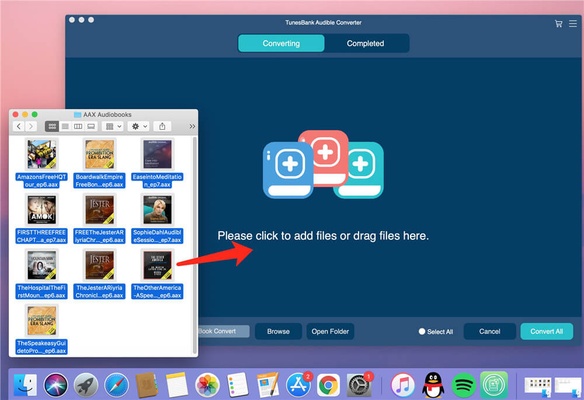Viewport: 584px width, 400px height.
Task: Switch Finder to column view
Action: [x=78, y=126]
